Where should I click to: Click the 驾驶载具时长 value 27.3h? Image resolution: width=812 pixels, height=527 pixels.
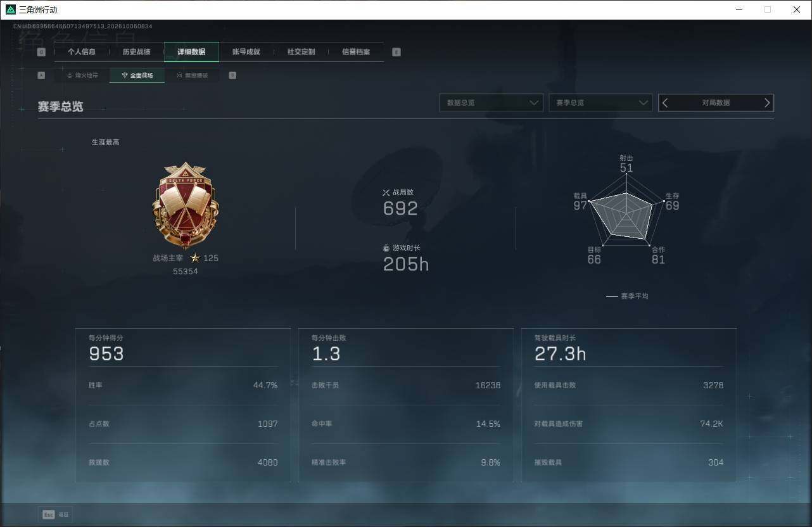point(561,354)
